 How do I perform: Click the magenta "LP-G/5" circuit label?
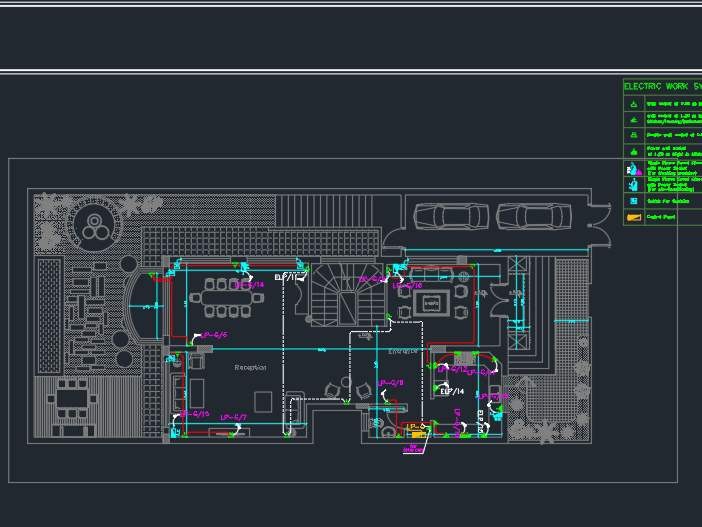(214, 335)
